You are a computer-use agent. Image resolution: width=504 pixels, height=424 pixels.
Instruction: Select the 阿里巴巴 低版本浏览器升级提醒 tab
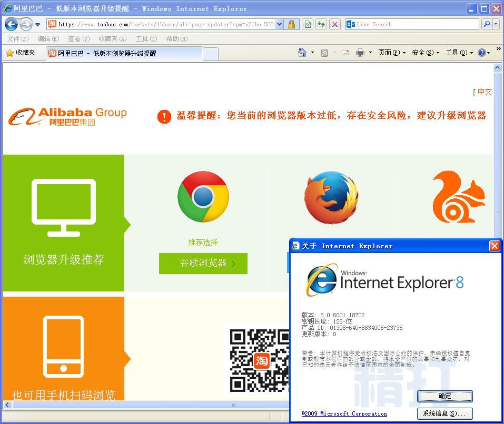(124, 53)
